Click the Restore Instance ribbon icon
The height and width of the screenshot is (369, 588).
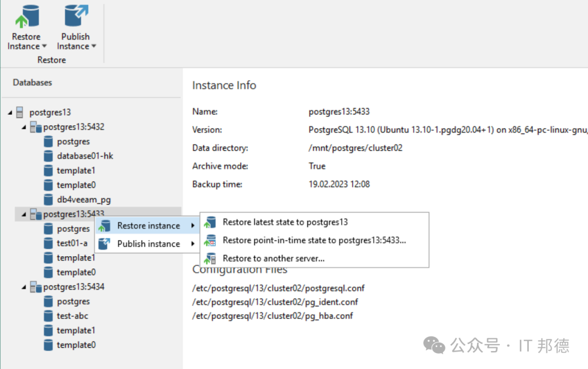[x=27, y=16]
